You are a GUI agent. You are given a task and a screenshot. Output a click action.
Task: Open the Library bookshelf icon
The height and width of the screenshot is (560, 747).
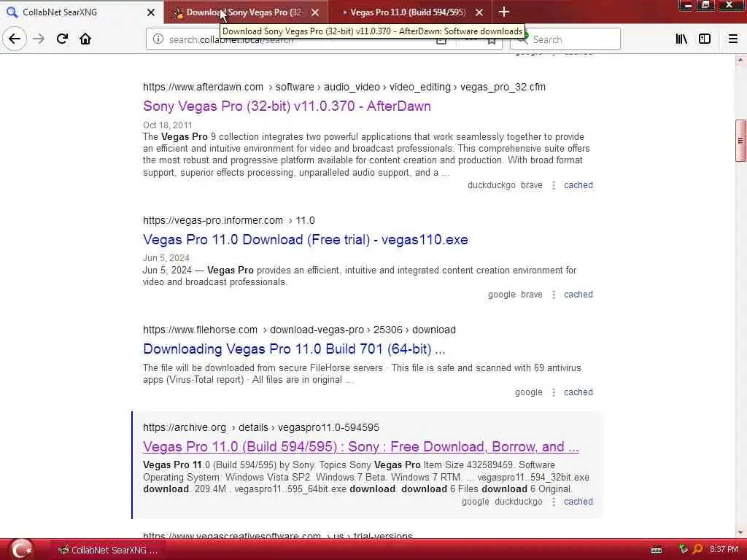click(682, 39)
